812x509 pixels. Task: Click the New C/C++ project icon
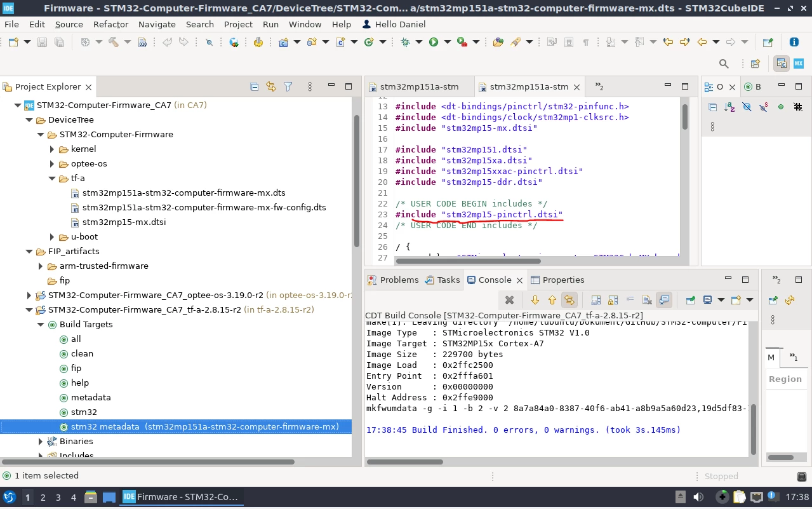[x=284, y=42]
